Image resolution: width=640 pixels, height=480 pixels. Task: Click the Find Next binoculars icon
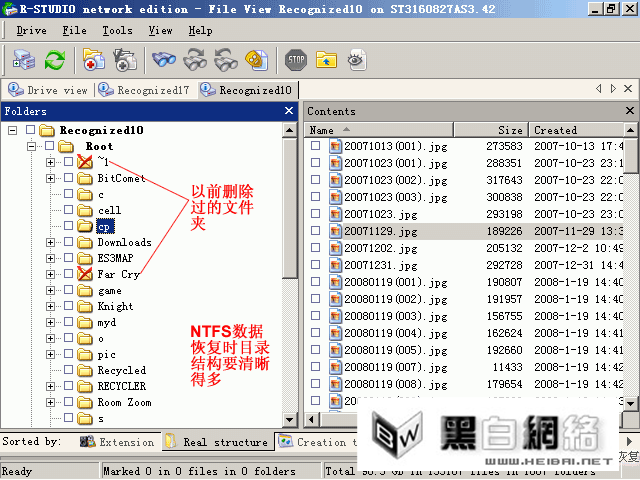[195, 60]
